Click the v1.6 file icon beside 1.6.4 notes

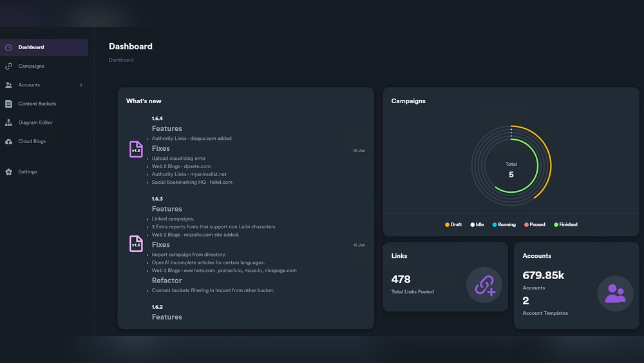pos(136,150)
